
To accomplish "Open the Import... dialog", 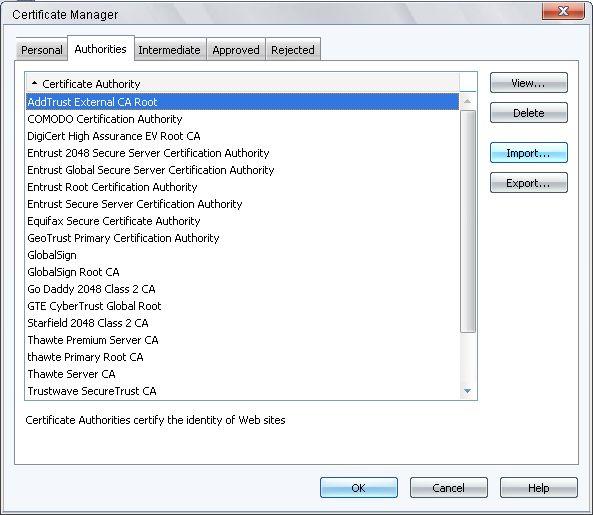I will [x=529, y=153].
